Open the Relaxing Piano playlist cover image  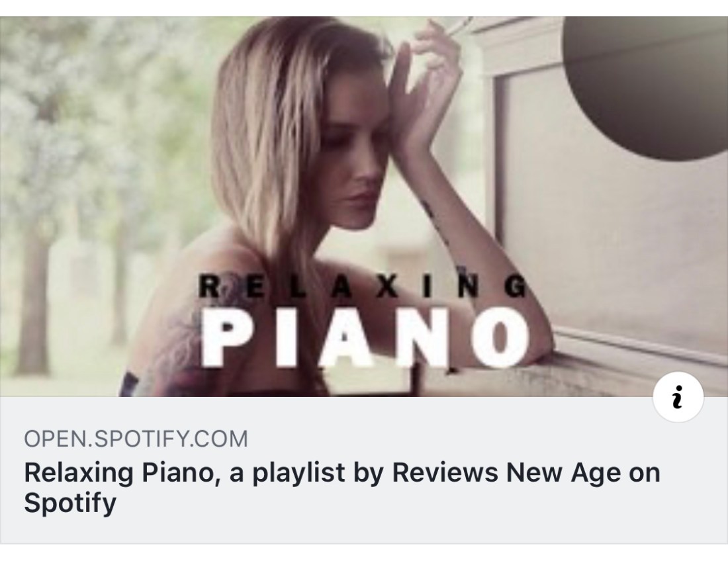click(x=364, y=206)
